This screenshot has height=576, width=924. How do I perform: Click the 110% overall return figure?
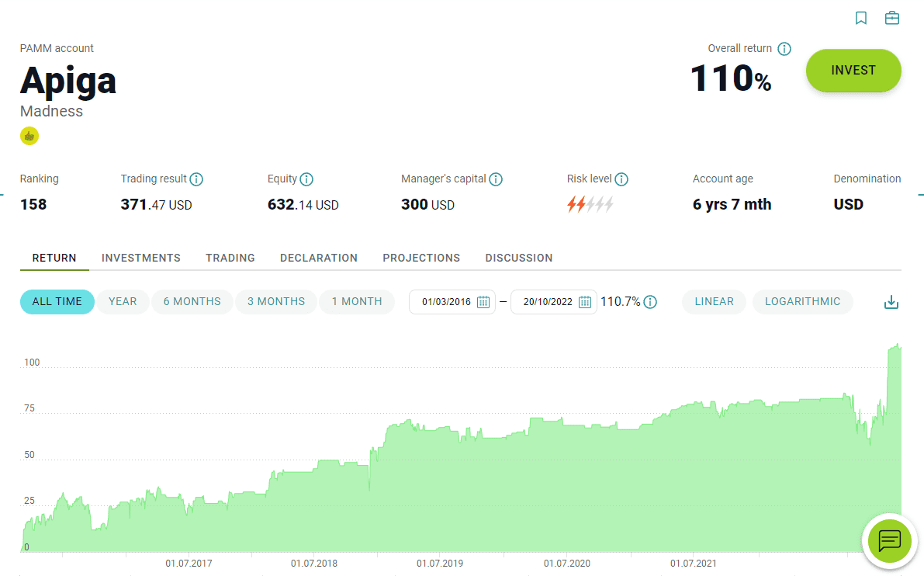[x=731, y=78]
